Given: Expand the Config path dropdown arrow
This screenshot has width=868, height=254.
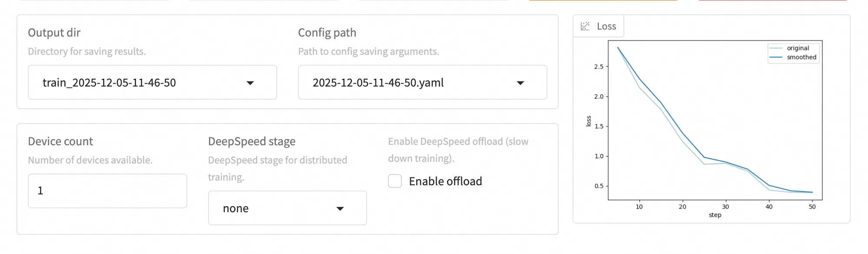Looking at the screenshot, I should (520, 83).
